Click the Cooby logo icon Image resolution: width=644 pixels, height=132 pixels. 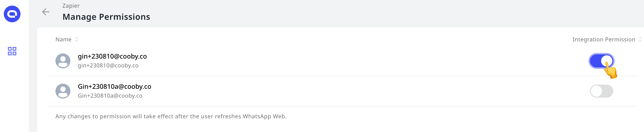pos(12,14)
